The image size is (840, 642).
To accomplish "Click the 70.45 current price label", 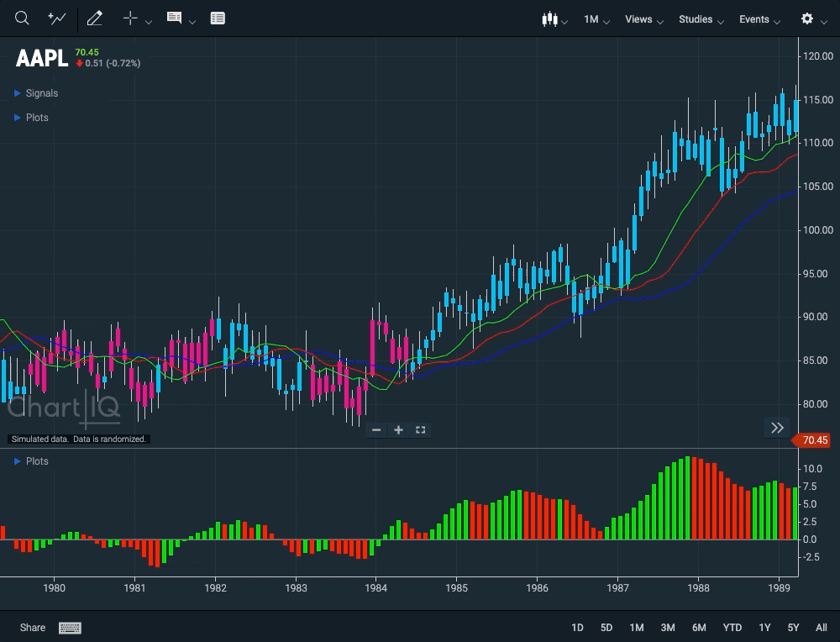I will point(812,440).
